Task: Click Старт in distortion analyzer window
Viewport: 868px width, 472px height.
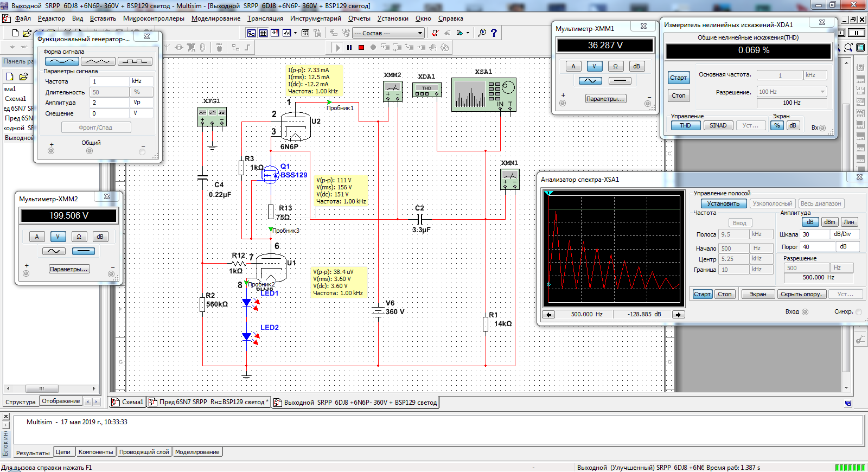Action: pyautogui.click(x=679, y=78)
